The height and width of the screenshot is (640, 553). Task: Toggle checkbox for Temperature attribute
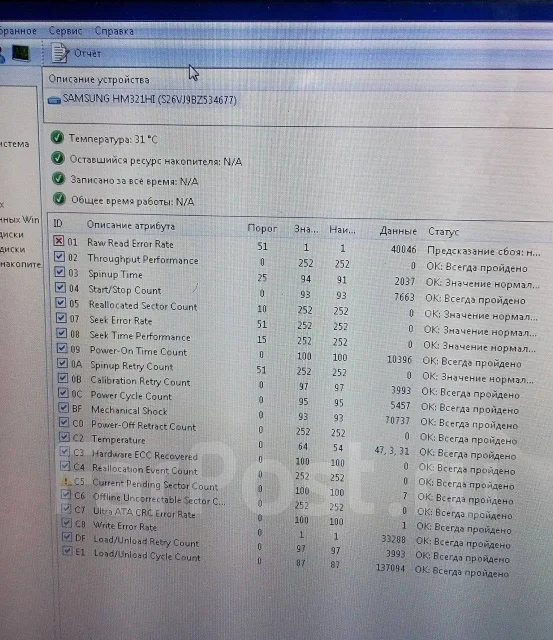point(64,437)
